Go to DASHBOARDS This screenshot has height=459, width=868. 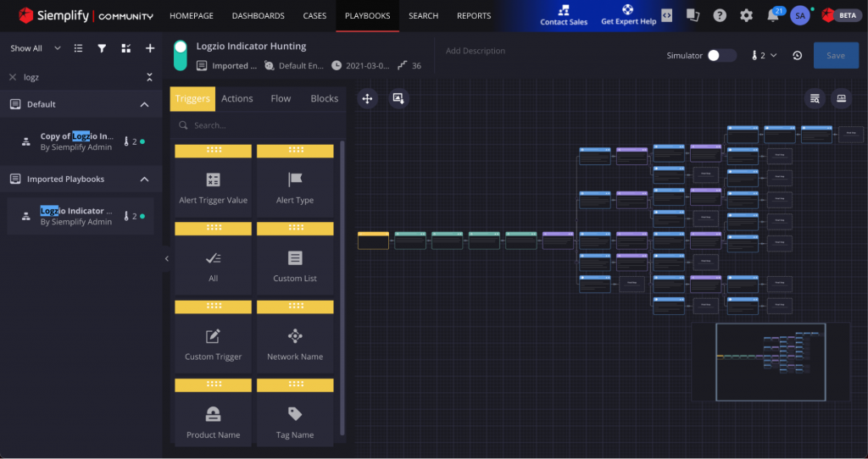pos(259,15)
